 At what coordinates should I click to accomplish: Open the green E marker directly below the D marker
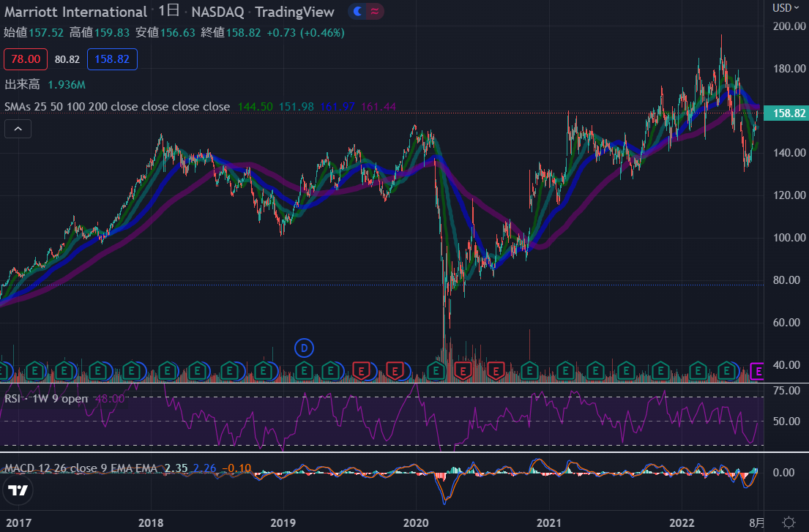point(304,371)
